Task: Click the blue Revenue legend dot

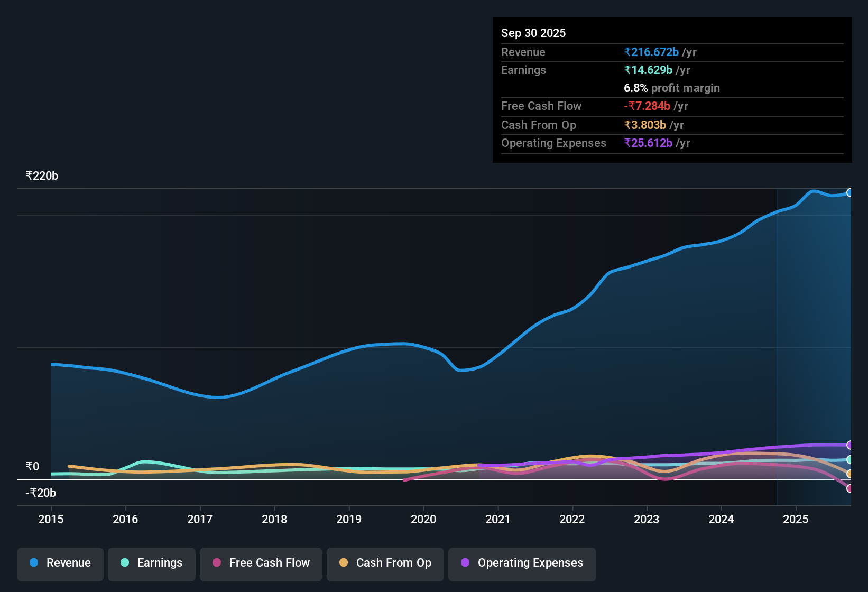Action: [33, 563]
